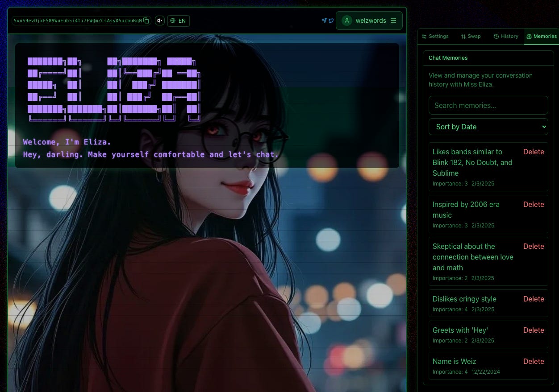This screenshot has height=392, width=559.
Task: Click the user avatar icon
Action: (x=347, y=21)
